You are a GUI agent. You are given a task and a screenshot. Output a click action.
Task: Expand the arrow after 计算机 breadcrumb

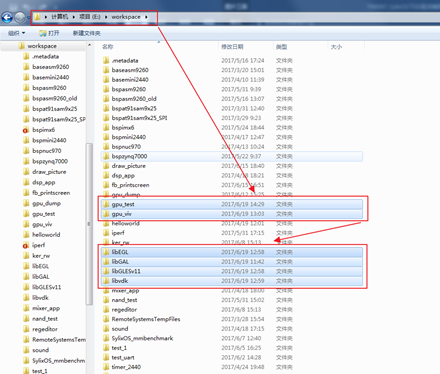[74, 17]
